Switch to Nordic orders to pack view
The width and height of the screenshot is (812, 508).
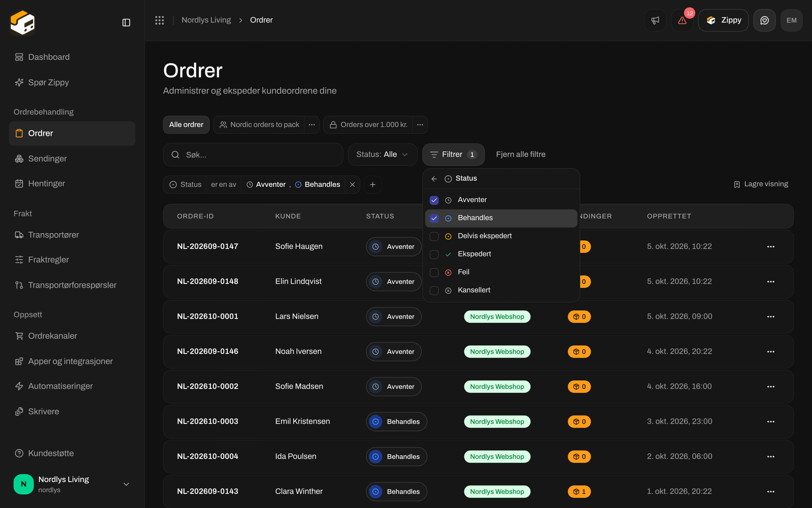(259, 125)
